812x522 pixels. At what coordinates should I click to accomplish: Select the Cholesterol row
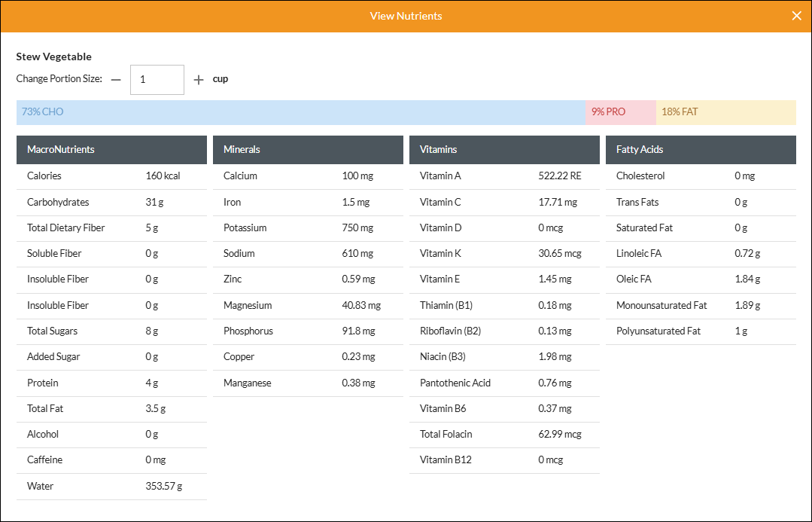click(x=701, y=176)
